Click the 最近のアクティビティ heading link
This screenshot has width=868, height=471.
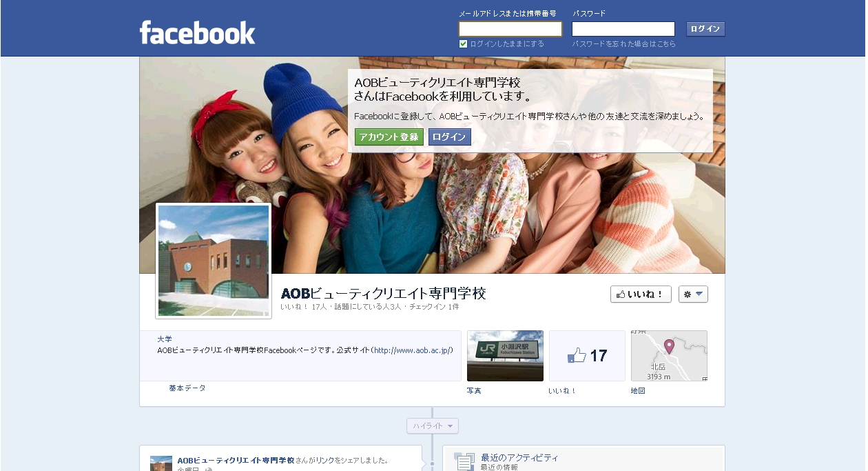click(x=519, y=458)
